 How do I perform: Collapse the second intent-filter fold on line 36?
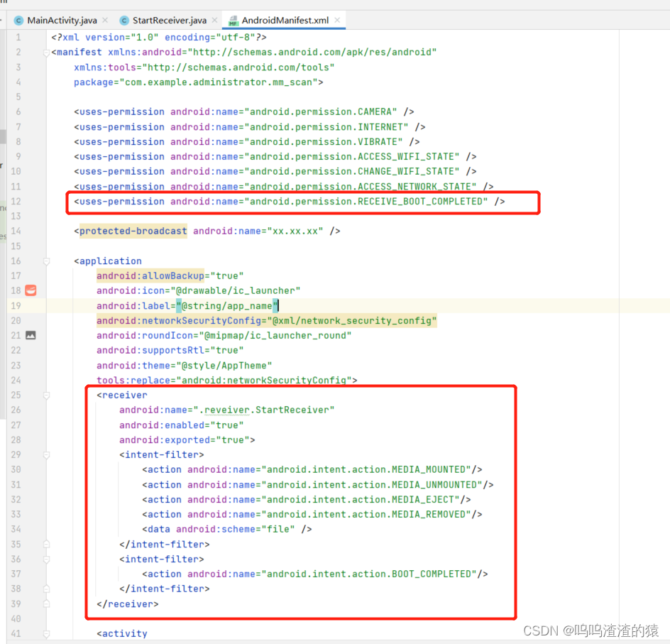(46, 560)
